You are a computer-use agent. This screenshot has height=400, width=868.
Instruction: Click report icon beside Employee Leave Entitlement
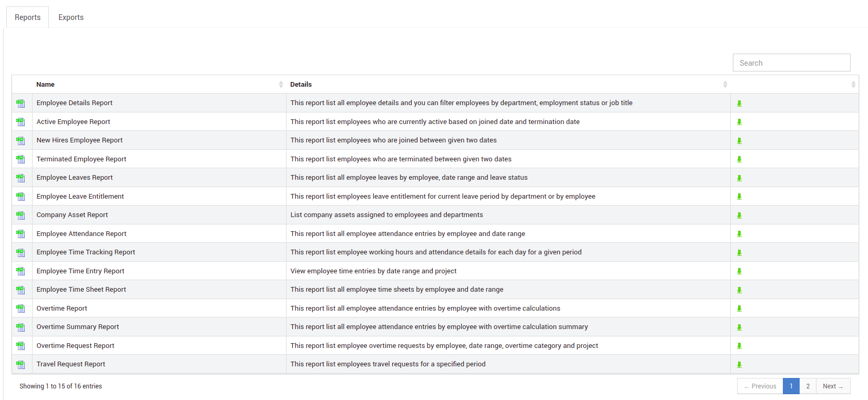[x=21, y=197]
